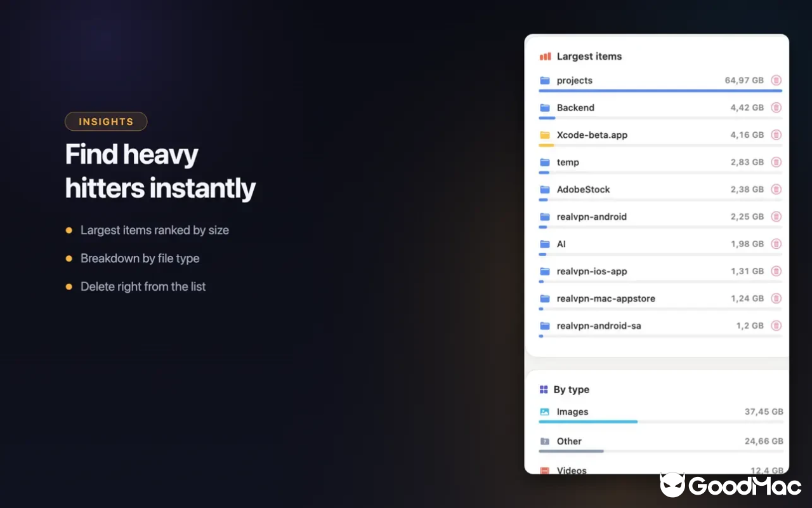812x508 pixels.
Task: Click the INSIGHTS badge
Action: click(106, 121)
